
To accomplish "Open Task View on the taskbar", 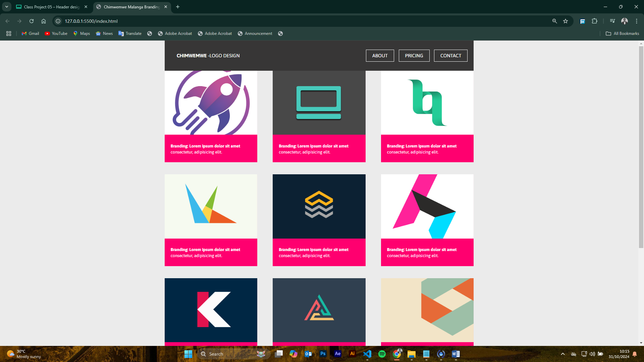I will click(279, 354).
